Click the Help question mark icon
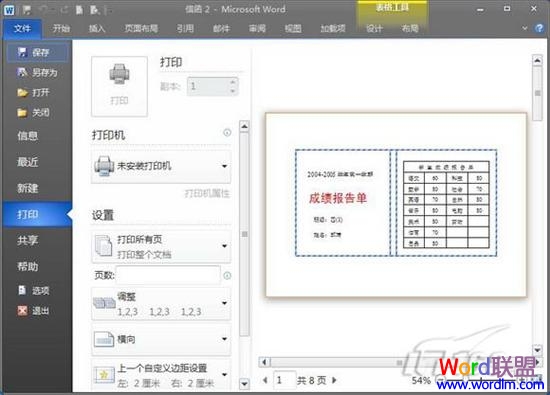 point(539,28)
